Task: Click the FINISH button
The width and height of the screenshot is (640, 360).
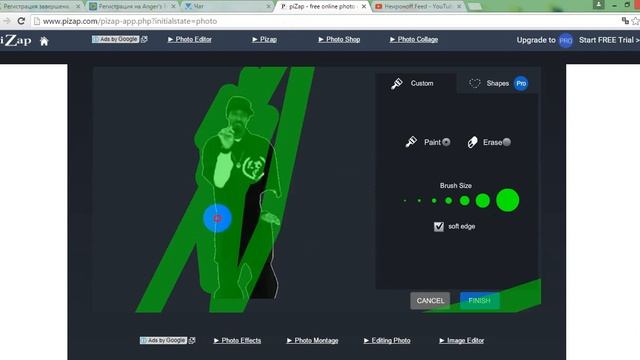Action: (x=480, y=301)
